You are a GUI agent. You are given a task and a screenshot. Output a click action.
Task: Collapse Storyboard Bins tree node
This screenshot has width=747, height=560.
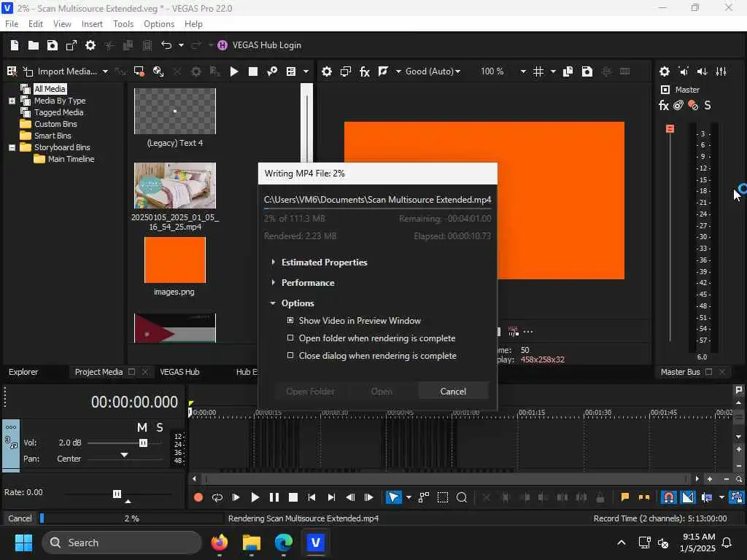click(x=12, y=147)
